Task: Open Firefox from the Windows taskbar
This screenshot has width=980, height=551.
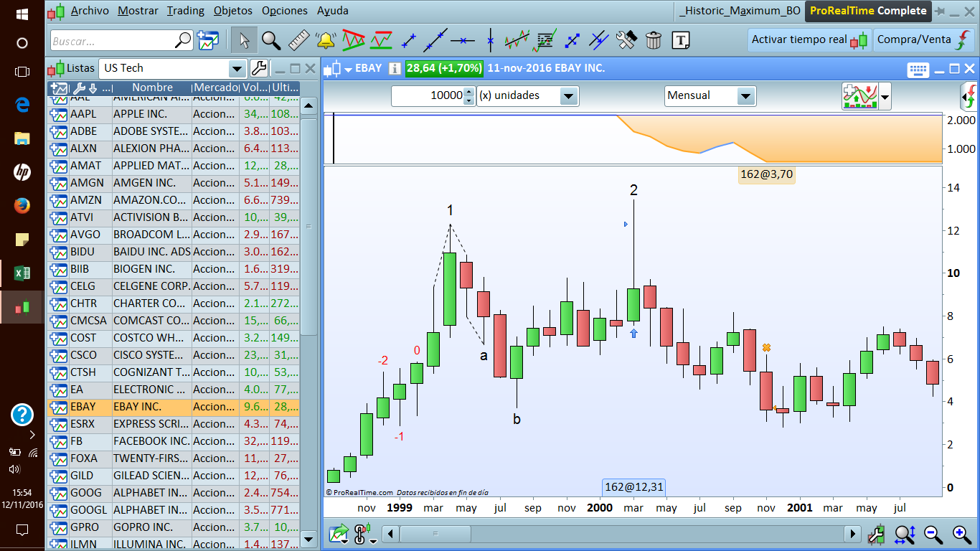Action: coord(22,206)
